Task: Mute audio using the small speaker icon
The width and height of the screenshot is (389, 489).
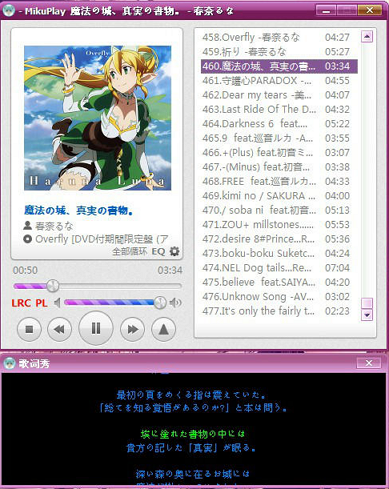Action: click(x=57, y=303)
